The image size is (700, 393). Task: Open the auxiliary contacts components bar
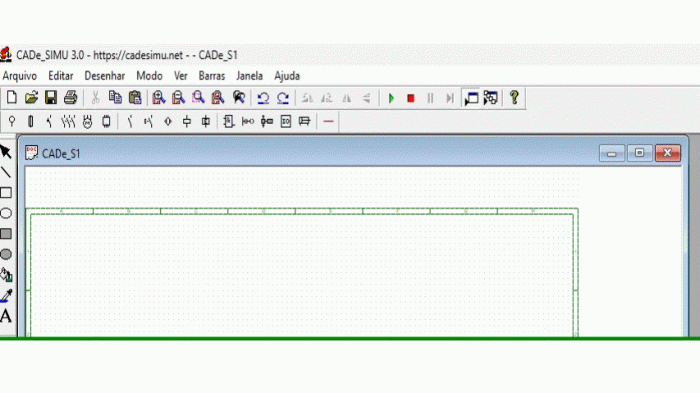[x=130, y=121]
